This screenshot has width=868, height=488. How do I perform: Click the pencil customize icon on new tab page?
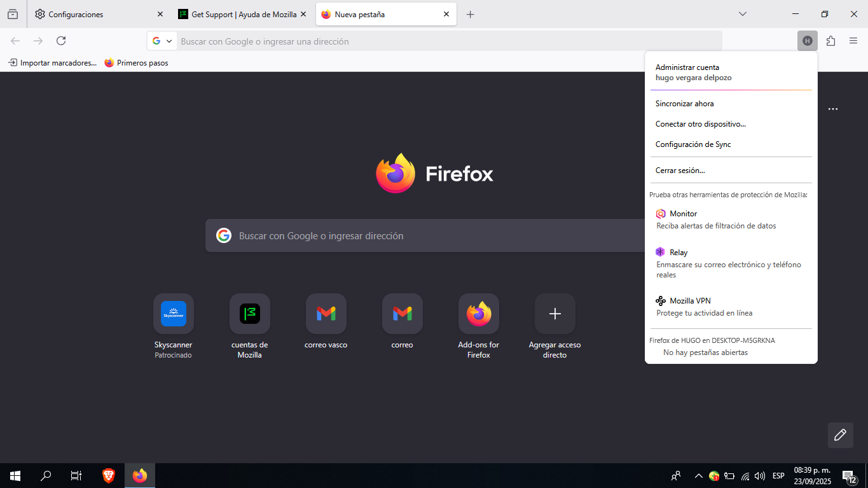(840, 435)
